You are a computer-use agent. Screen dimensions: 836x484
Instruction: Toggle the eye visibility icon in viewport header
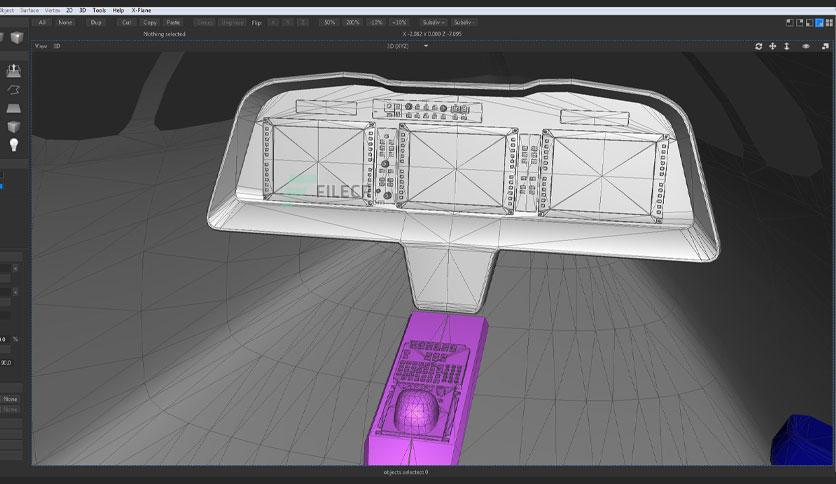click(x=806, y=46)
